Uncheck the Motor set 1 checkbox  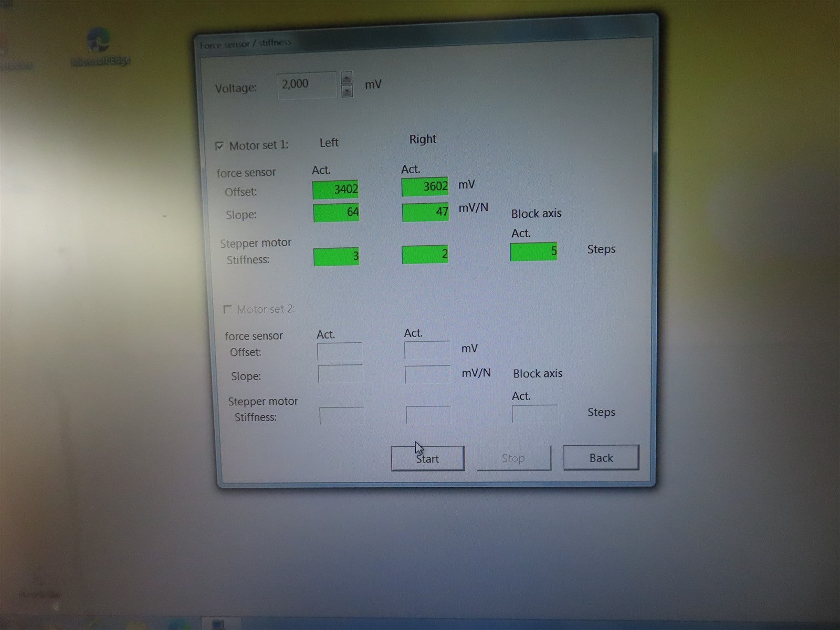tap(219, 146)
